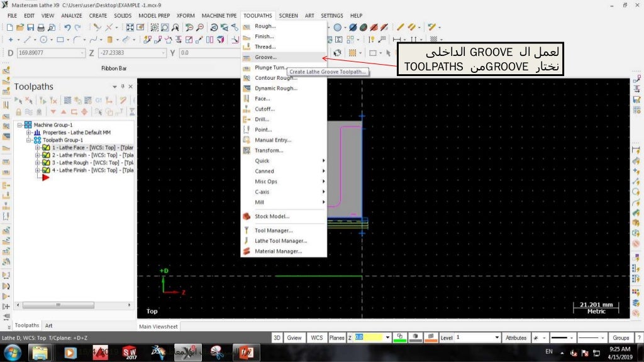Image resolution: width=644 pixels, height=362 pixels.
Task: Select Thread... from Toolpaths menu
Action: click(x=284, y=47)
